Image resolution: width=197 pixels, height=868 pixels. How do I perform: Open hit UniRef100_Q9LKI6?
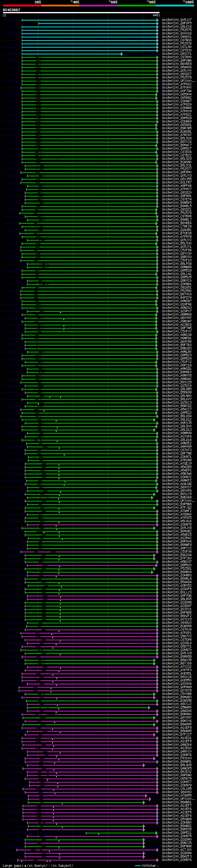tap(177, 26)
